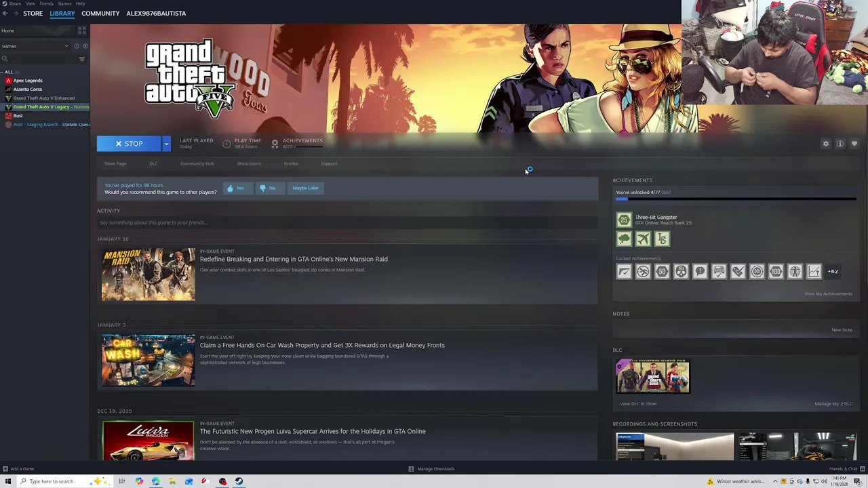Image resolution: width=868 pixels, height=488 pixels.
Task: Stop the running game
Action: pyautogui.click(x=129, y=144)
